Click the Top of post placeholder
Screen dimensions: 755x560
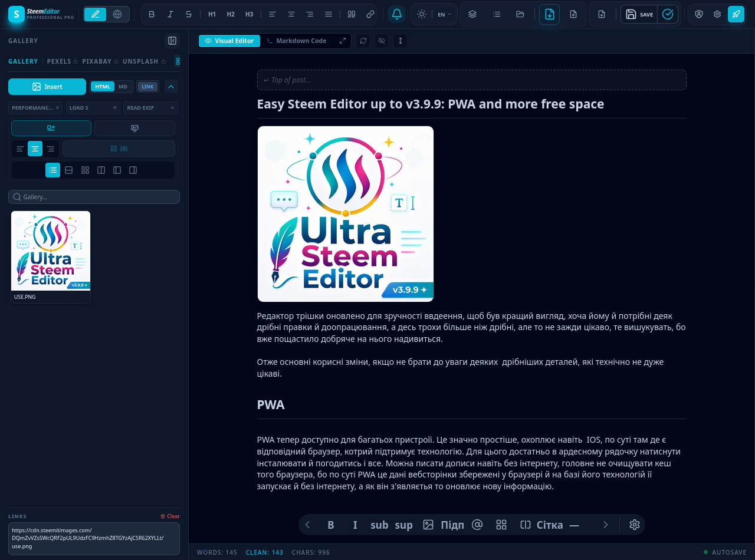click(471, 80)
